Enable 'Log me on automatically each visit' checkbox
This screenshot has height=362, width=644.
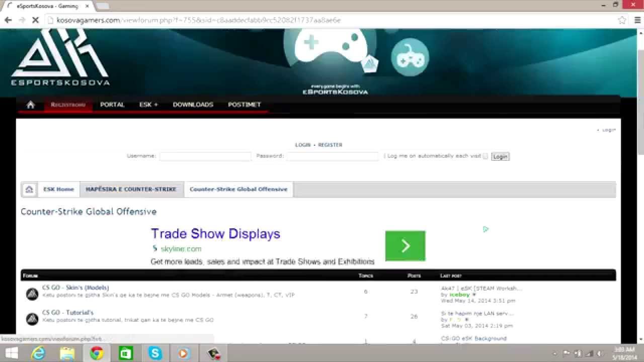click(486, 156)
